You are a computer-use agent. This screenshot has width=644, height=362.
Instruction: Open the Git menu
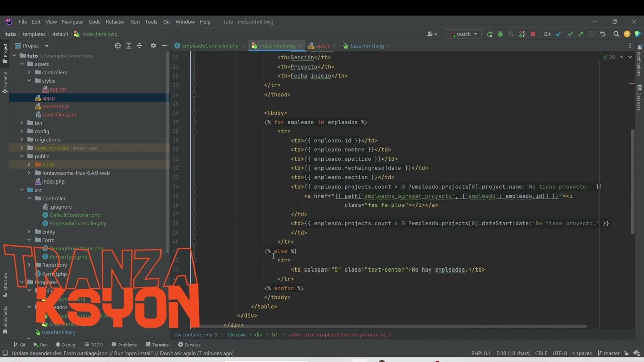click(x=166, y=22)
